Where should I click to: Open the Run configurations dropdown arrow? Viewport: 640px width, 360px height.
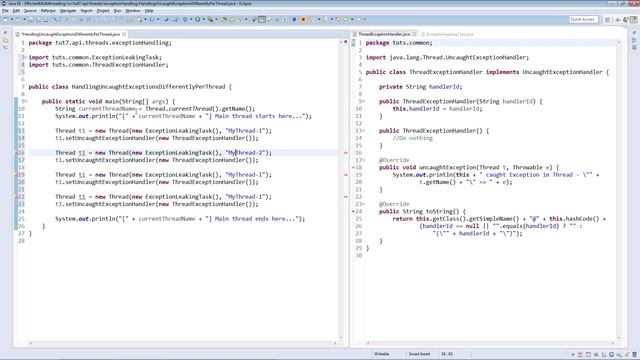pos(204,19)
